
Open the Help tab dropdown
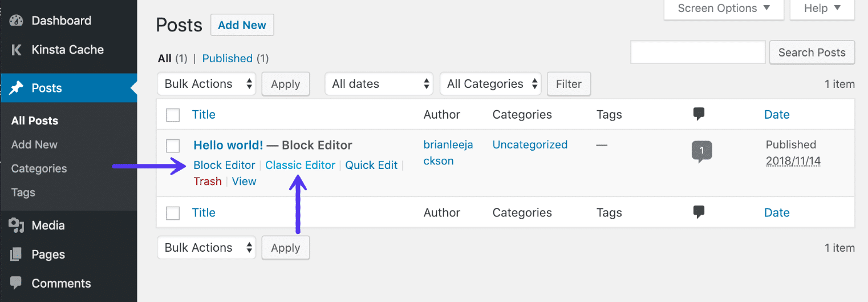[822, 9]
